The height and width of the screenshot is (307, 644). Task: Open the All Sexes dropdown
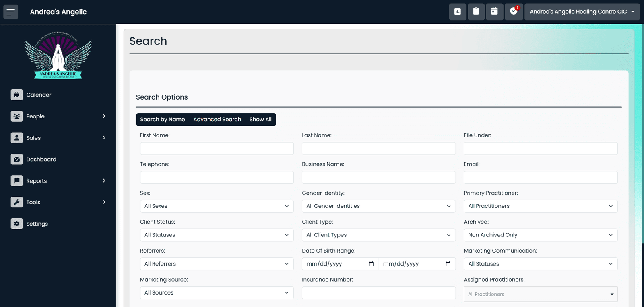click(x=217, y=206)
